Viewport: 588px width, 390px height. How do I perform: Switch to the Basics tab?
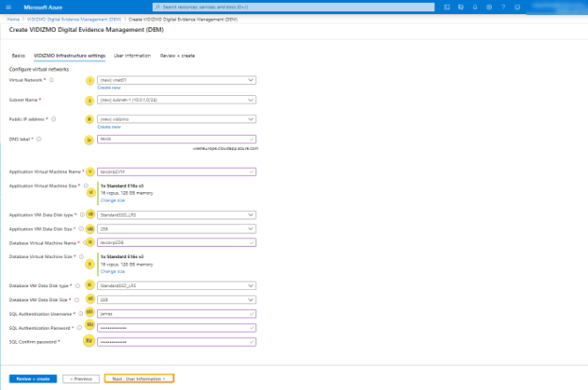pos(18,56)
